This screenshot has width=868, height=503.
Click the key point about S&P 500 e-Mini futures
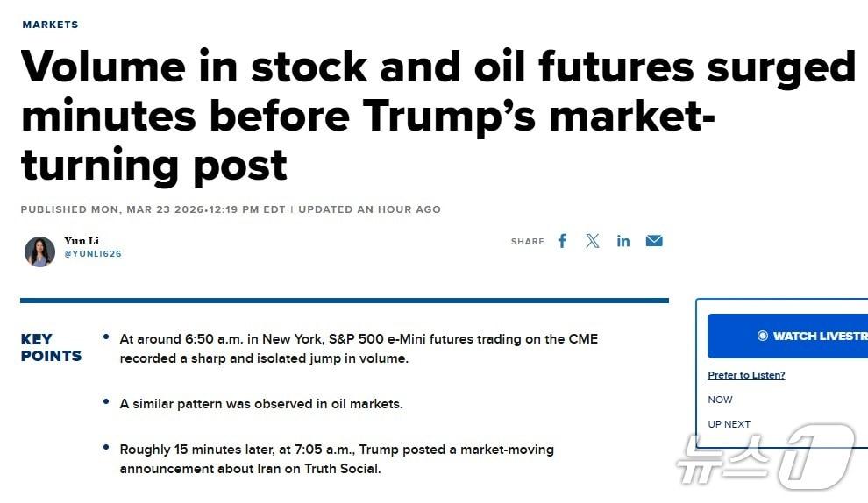tap(359, 348)
